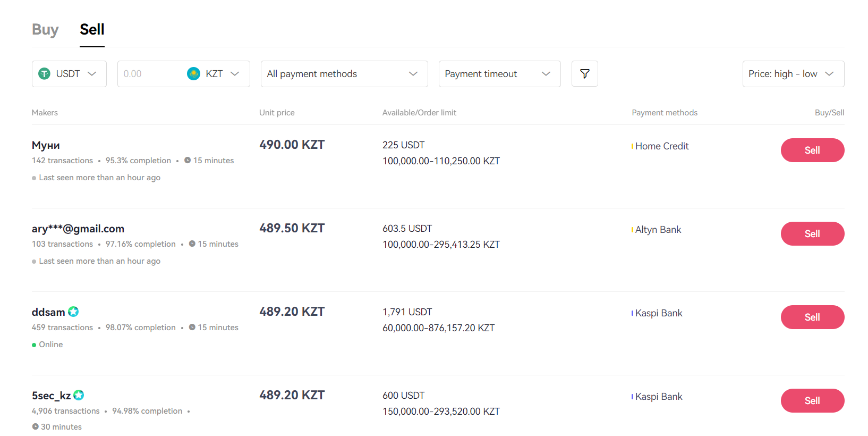Click 5sec_kz's 489.20 KZT unit price

point(292,395)
